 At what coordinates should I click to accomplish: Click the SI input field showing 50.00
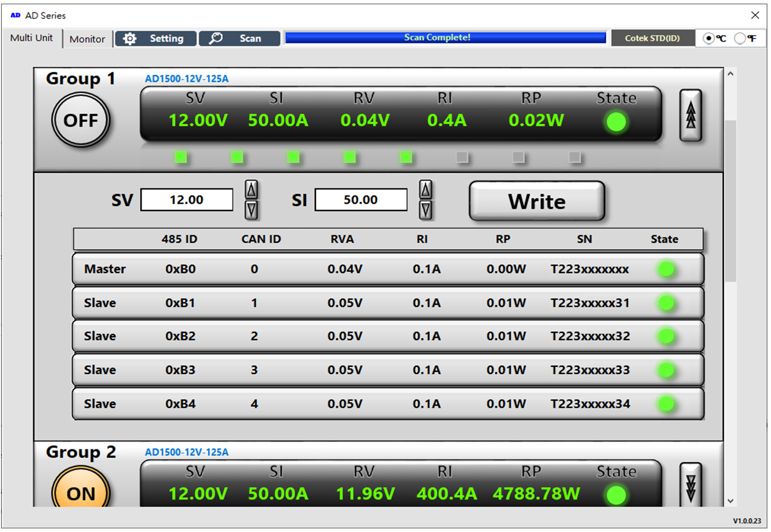[361, 199]
